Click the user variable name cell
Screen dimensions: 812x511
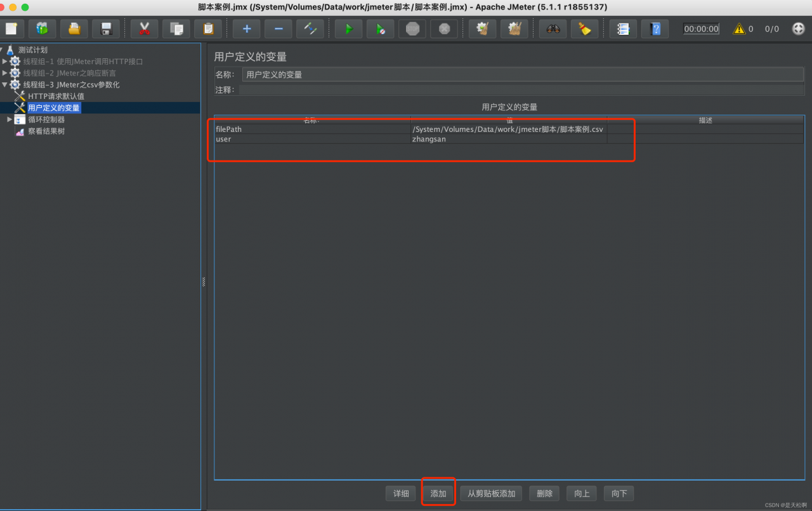[x=313, y=139]
